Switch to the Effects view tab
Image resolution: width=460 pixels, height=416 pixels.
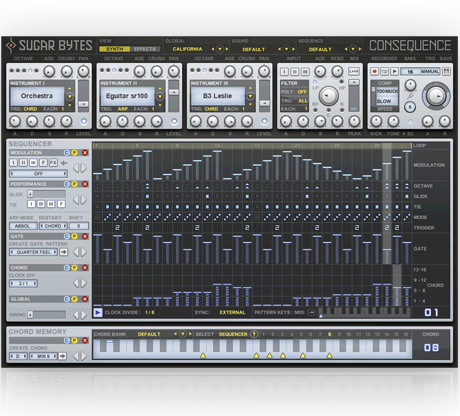point(145,49)
